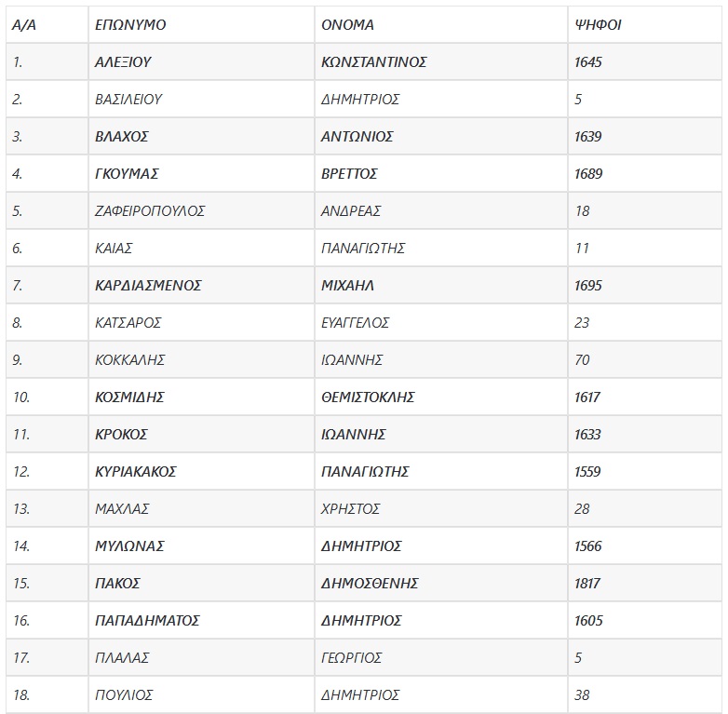728x714 pixels.
Task: Click the ΟΝΟΜΑ column header
Action: [x=347, y=25]
